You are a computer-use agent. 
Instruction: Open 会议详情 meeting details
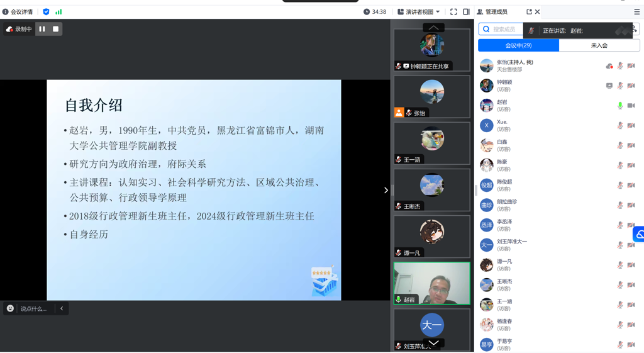click(18, 12)
